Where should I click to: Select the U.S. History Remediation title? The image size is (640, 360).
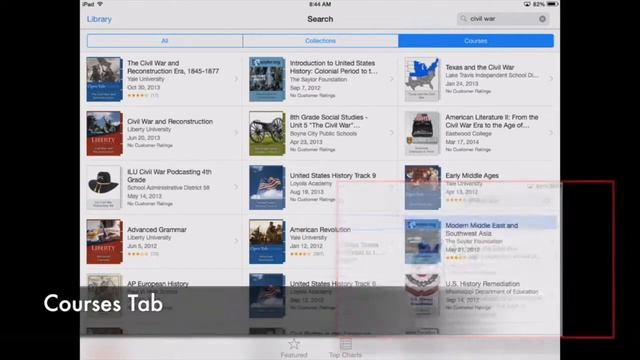(482, 284)
